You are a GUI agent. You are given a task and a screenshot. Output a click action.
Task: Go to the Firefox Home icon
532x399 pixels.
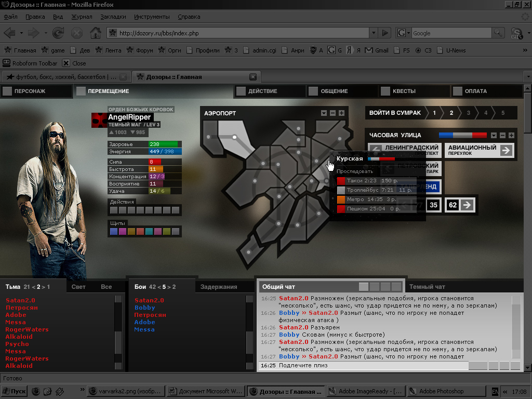[x=96, y=33]
